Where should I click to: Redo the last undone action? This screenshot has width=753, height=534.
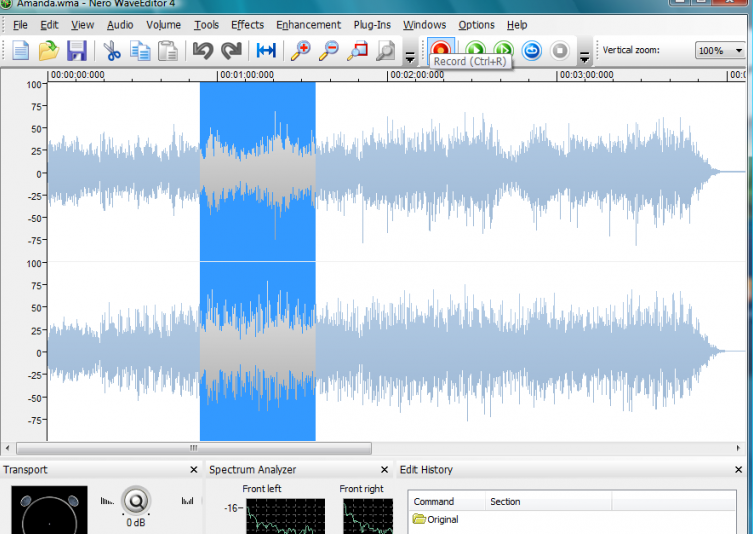point(231,50)
